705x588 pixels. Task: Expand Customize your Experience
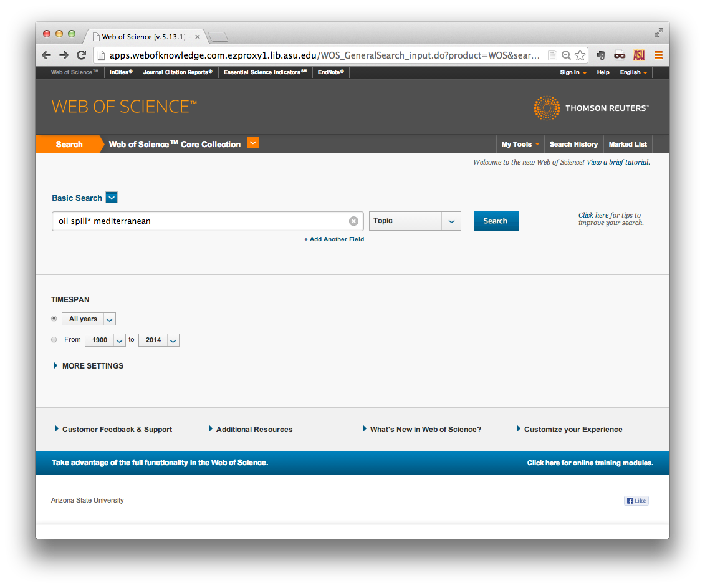coord(570,429)
